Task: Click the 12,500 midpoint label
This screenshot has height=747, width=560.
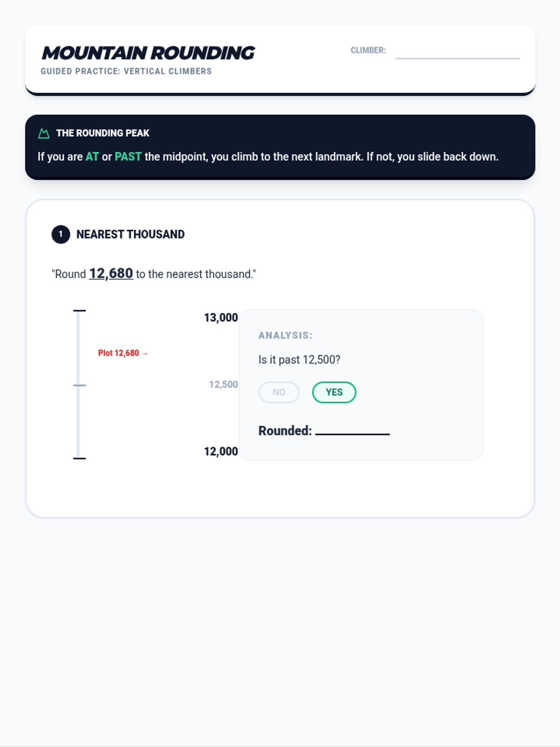Action: (223, 385)
